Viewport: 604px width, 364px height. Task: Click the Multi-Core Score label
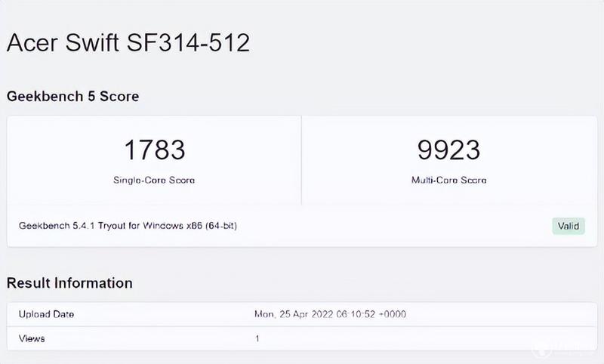448,180
